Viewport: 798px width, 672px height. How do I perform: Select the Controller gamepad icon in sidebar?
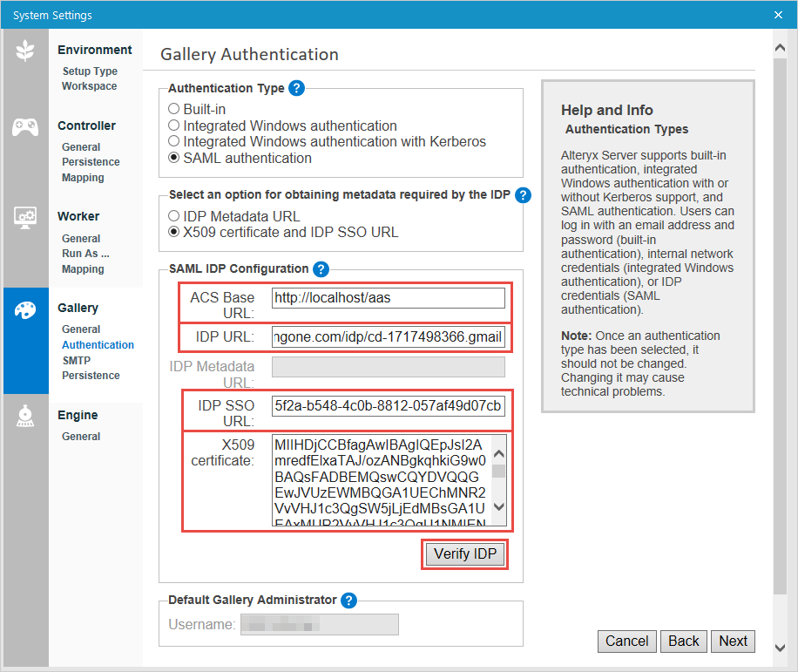tap(25, 126)
